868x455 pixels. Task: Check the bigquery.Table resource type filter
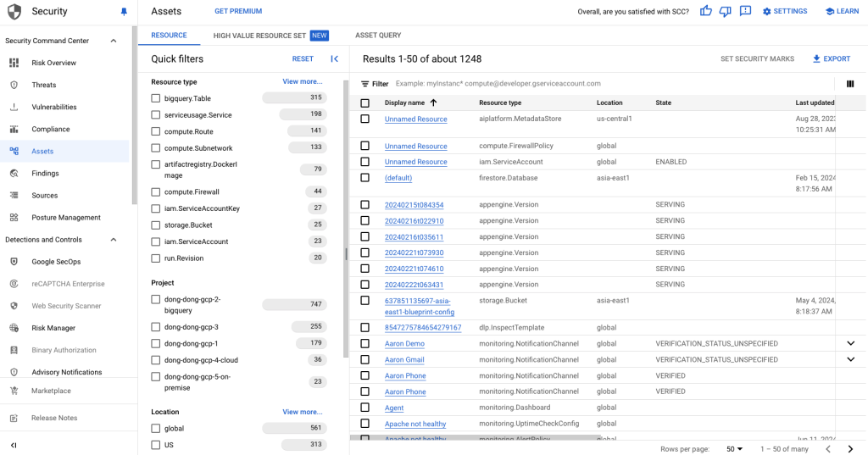[156, 98]
